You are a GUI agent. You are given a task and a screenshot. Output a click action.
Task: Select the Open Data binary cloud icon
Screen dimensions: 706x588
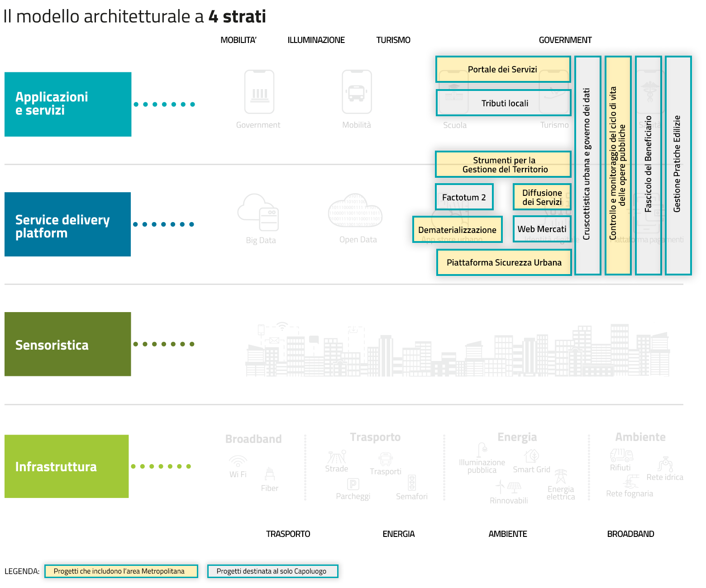point(355,211)
